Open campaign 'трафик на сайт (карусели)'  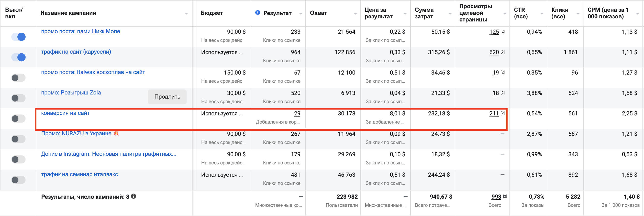(76, 52)
